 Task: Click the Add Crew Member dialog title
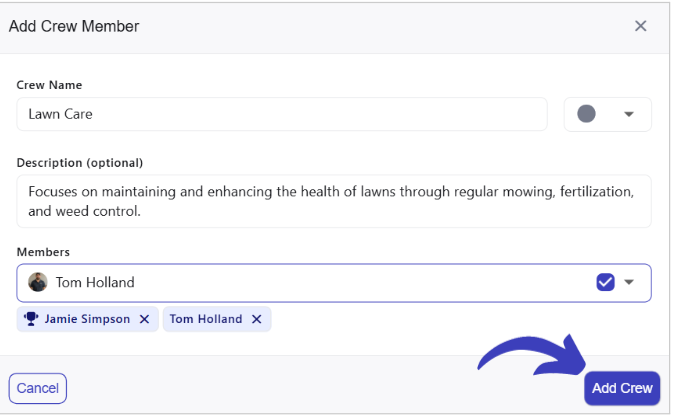click(x=74, y=26)
